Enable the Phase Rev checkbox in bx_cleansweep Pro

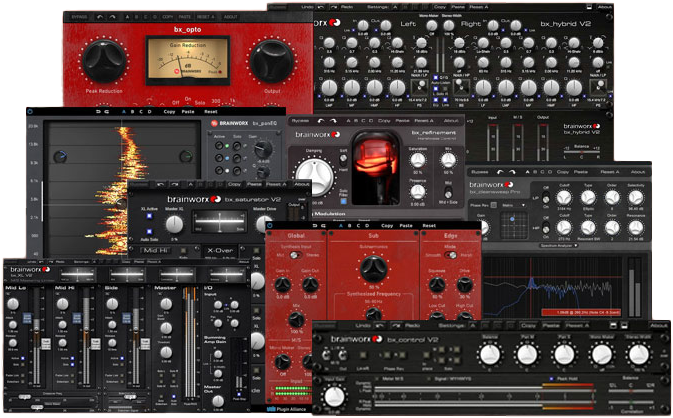[494, 205]
